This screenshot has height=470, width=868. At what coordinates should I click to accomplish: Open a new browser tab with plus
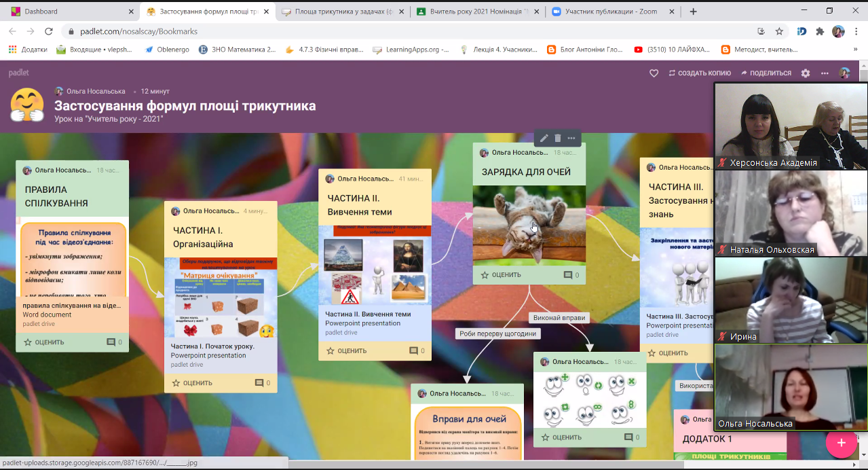tap(693, 12)
